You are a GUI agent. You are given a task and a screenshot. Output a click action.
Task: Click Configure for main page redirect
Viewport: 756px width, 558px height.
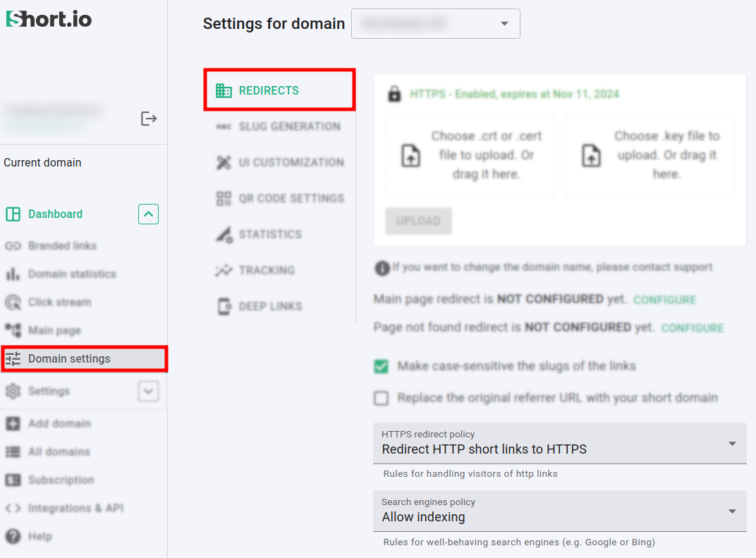point(664,300)
